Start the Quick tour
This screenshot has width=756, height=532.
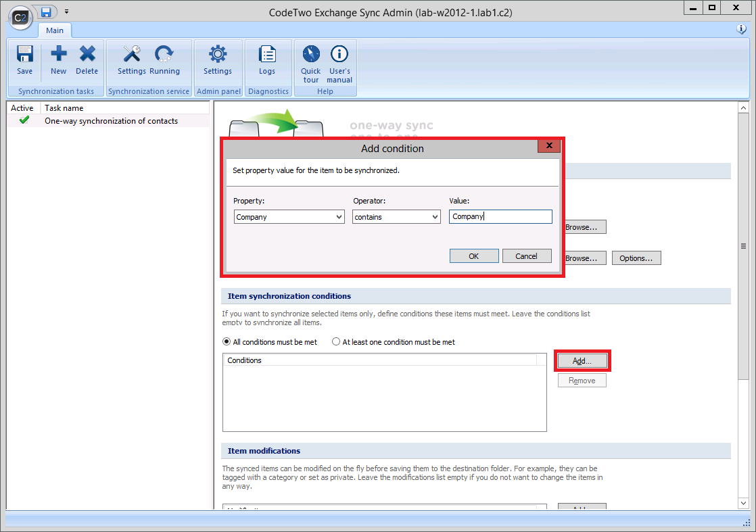(311, 64)
